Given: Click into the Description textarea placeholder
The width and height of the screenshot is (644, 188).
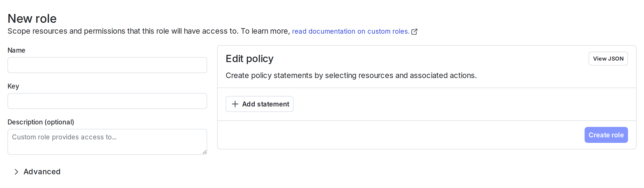Looking at the screenshot, I should pos(64,137).
